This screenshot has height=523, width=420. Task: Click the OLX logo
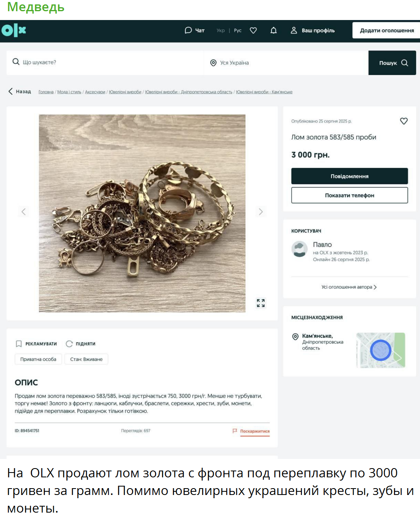tap(14, 30)
